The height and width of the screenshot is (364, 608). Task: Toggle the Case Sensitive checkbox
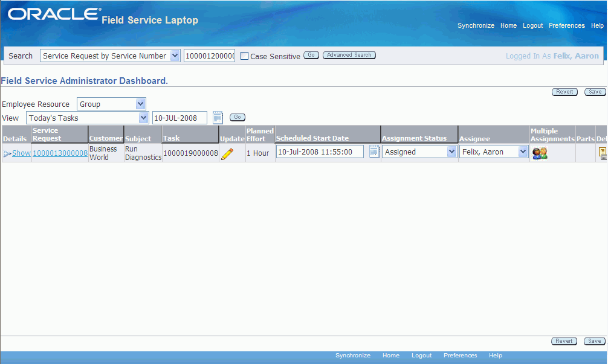point(244,56)
